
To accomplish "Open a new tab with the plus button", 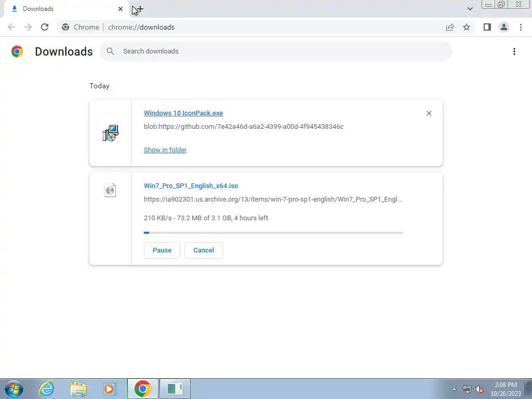I will 140,9.
